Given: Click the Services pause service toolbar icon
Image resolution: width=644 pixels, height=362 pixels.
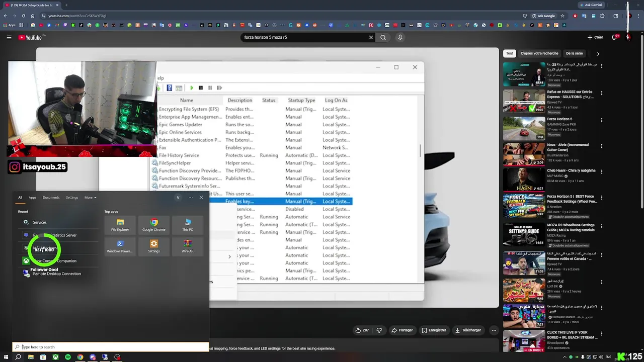Looking at the screenshot, I should coord(210,88).
